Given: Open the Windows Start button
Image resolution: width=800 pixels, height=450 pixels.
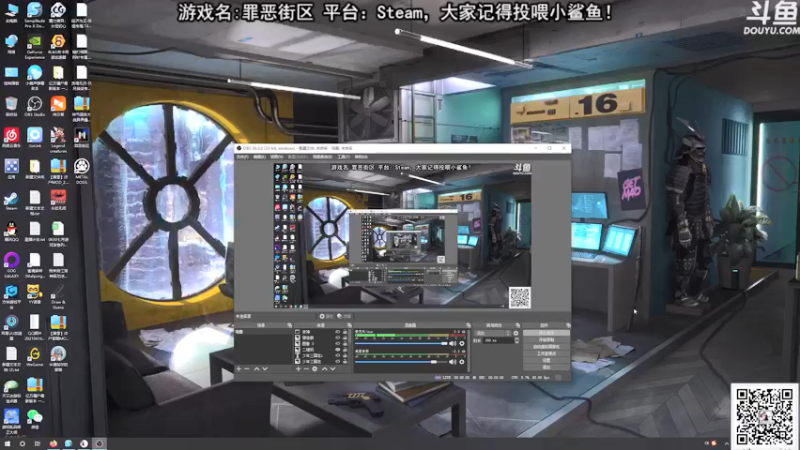Looking at the screenshot, I should click(x=8, y=443).
